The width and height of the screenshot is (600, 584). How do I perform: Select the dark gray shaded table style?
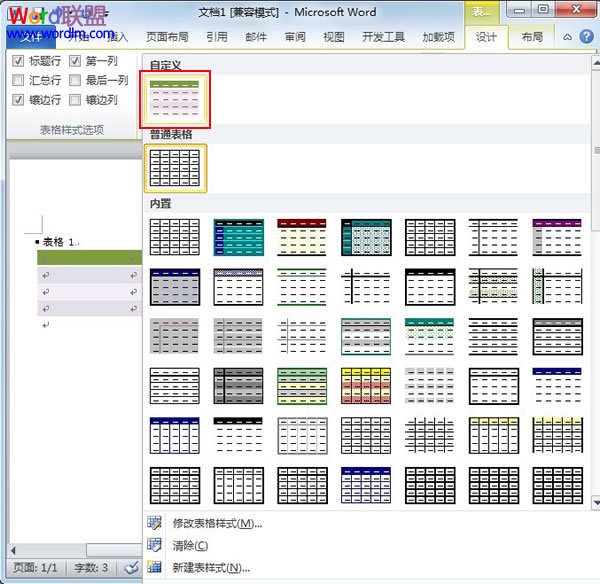[x=238, y=386]
